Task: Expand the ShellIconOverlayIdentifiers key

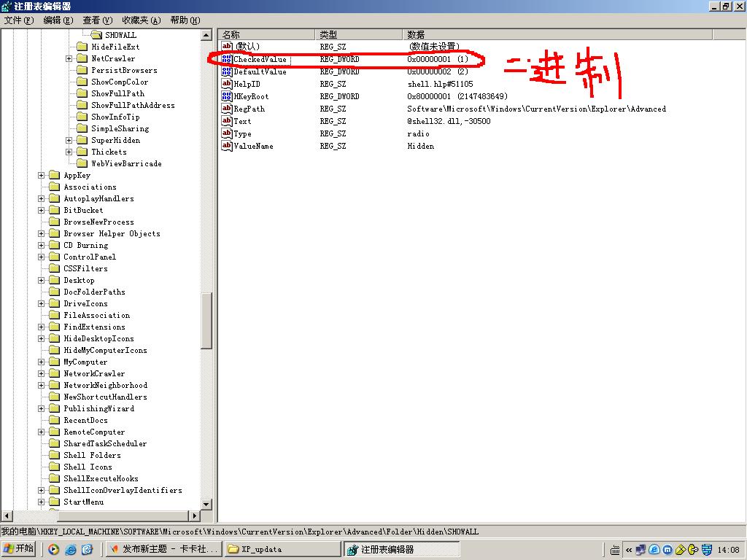Action: click(42, 491)
